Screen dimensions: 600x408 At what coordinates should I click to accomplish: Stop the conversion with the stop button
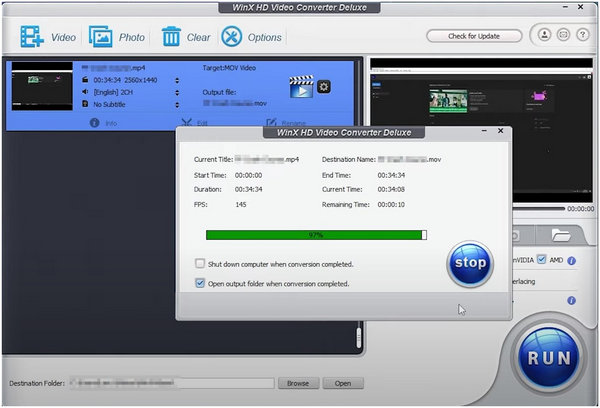[470, 264]
